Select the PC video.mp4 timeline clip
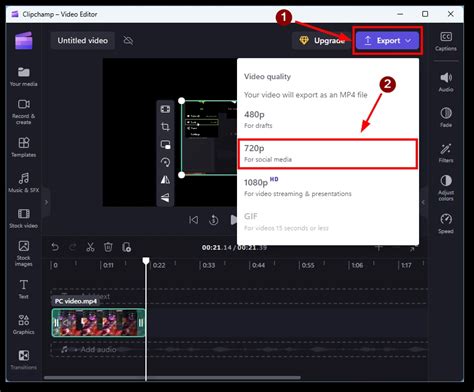 tap(99, 322)
